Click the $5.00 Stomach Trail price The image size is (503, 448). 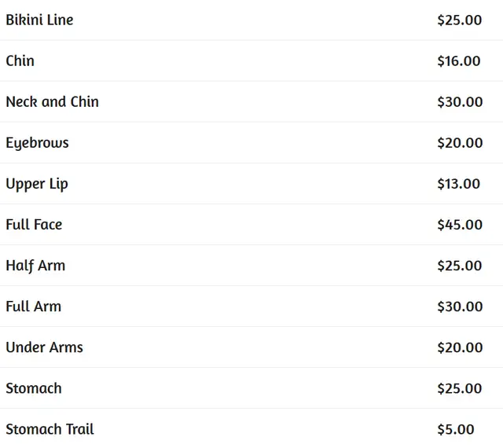(x=456, y=429)
